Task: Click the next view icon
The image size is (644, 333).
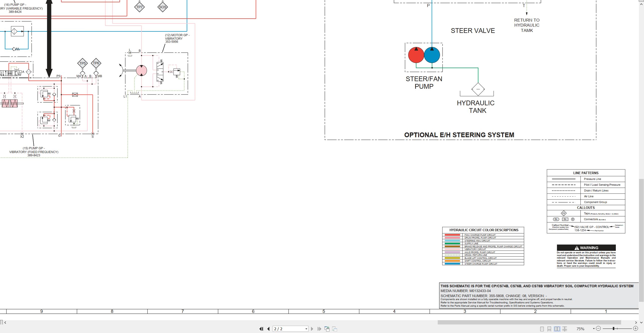Action: pos(335,329)
